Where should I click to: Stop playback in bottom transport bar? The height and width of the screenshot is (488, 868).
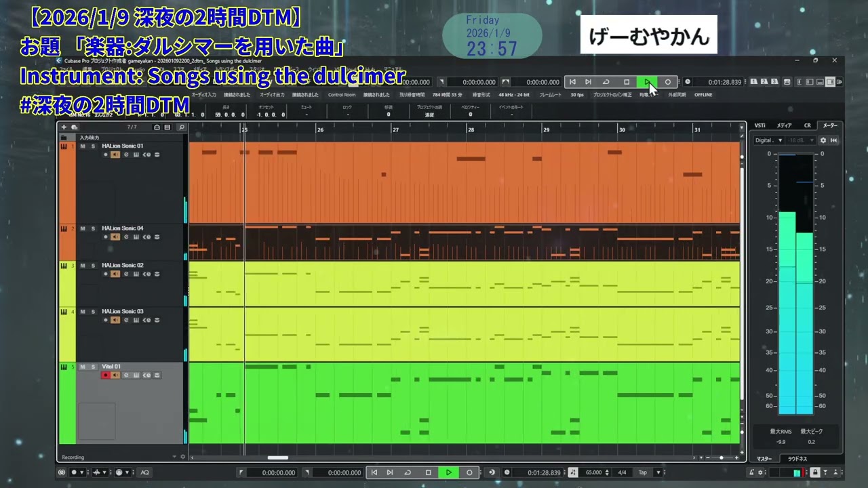(x=428, y=472)
